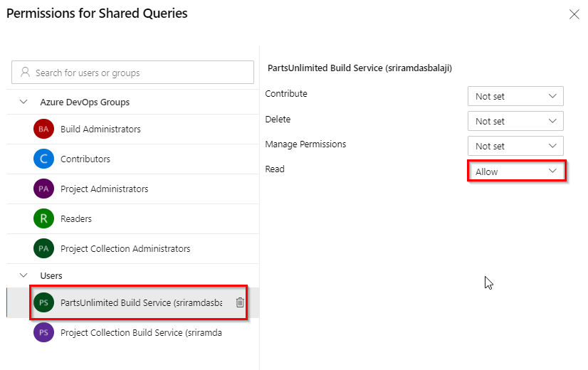Click the Search for users or groups field
This screenshot has width=588, height=370.
pyautogui.click(x=132, y=73)
